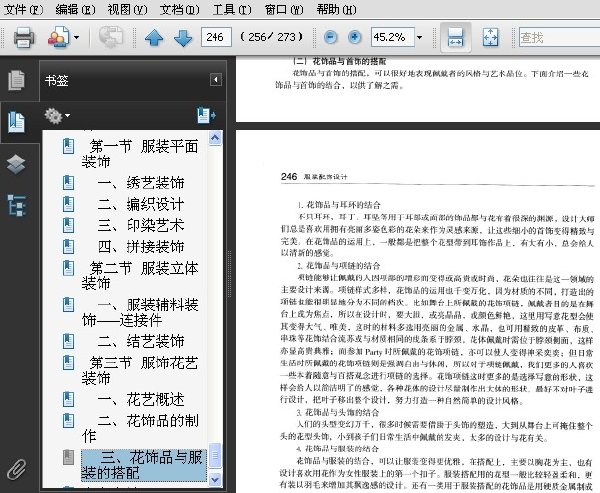Open bookmark 第三节 服饰花艺装饰
The height and width of the screenshot is (493, 600).
(x=140, y=370)
